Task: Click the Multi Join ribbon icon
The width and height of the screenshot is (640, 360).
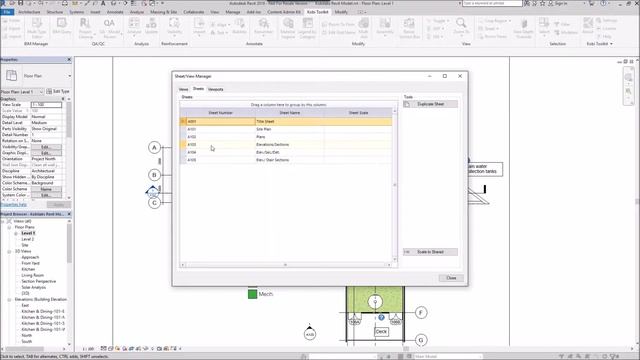Action: pyautogui.click(x=363, y=28)
